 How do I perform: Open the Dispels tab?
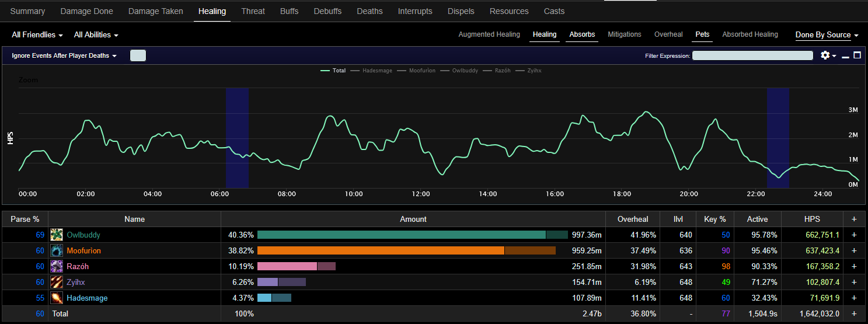461,11
